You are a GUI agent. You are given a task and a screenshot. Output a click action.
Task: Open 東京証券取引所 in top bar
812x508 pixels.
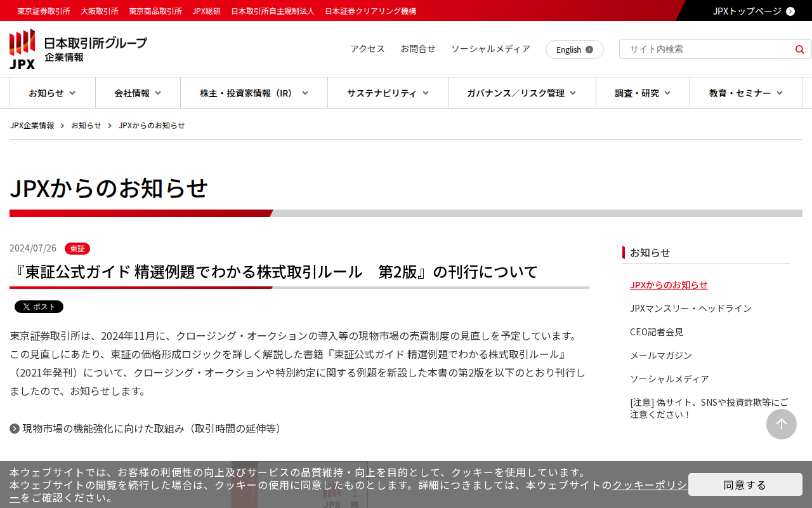pos(44,11)
